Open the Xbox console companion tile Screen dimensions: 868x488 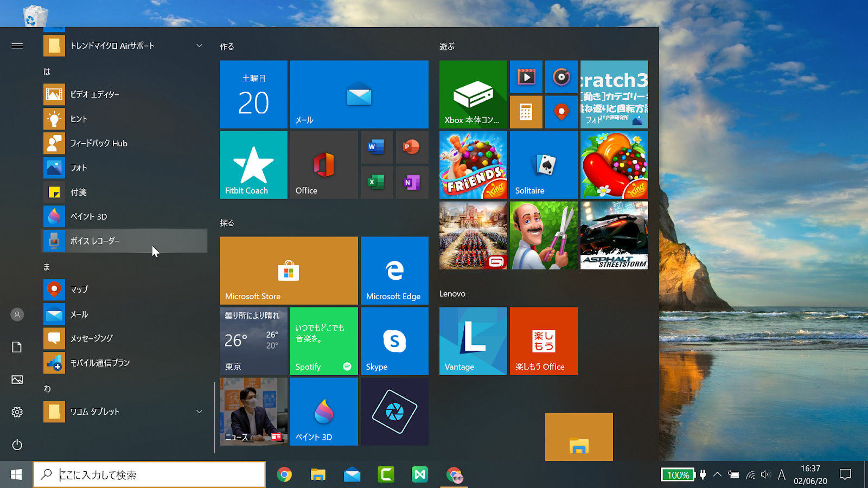click(473, 94)
